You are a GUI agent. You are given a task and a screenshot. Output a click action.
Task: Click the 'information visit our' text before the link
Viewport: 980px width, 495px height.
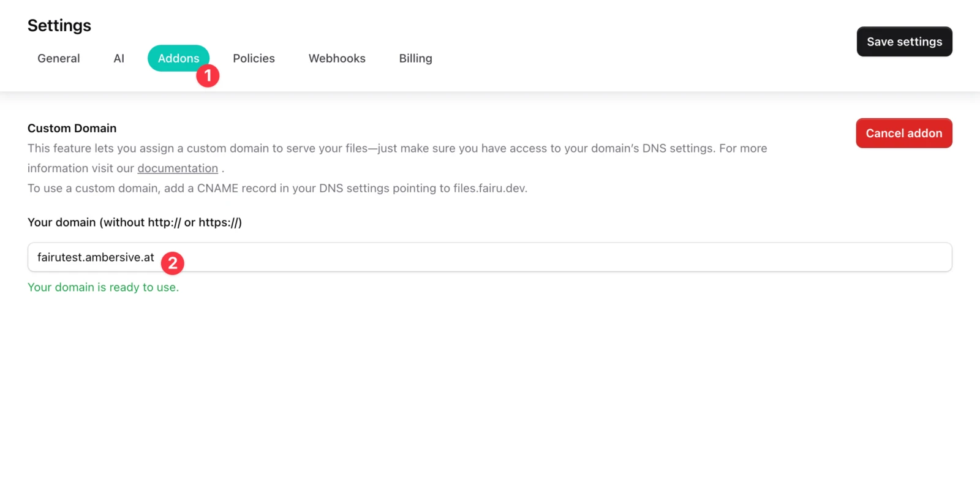tap(81, 168)
